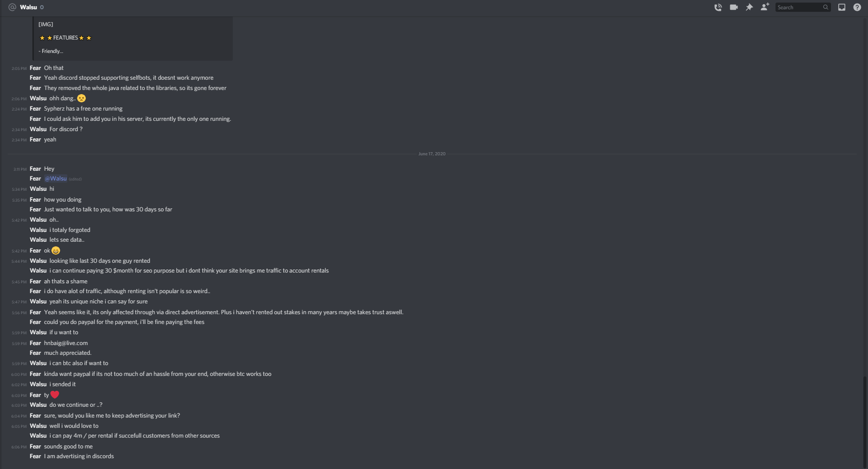
Task: Click the @Walsu mention link
Action: (56, 178)
